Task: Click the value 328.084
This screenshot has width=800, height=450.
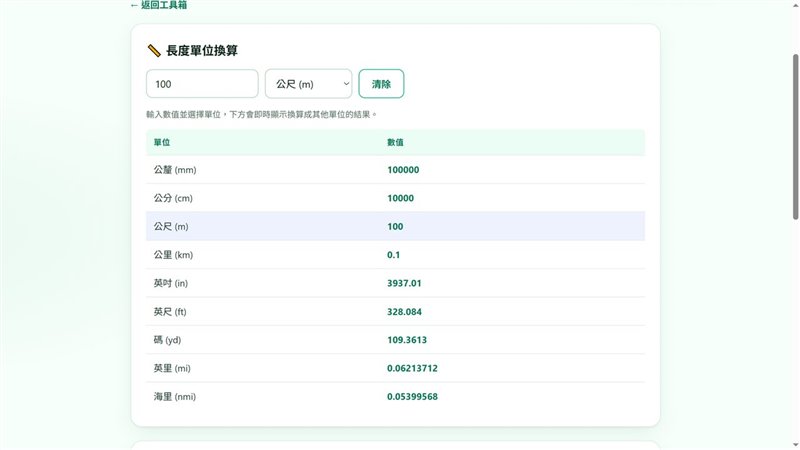Action: click(x=404, y=312)
